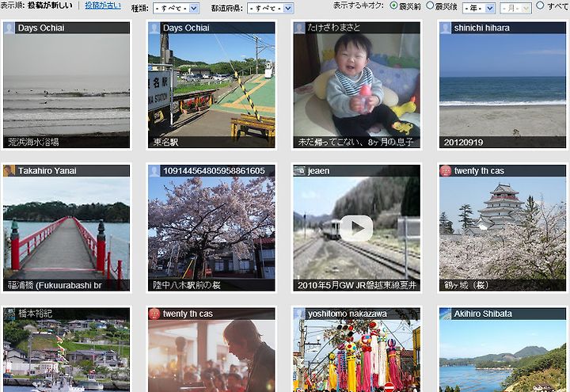Screen dimensions: 570x392
Task: Select the すべて radio button
Action: [x=540, y=6]
